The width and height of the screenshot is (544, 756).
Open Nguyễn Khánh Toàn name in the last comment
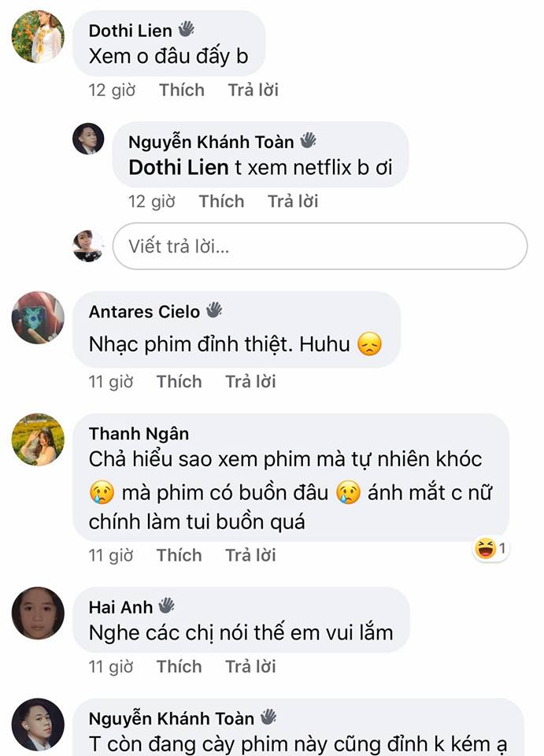[172, 719]
